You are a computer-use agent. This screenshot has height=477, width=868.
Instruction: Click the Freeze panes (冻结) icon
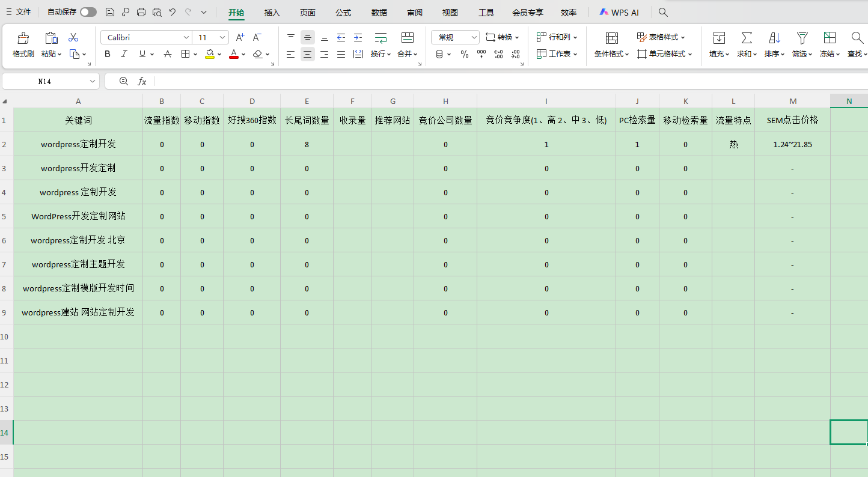tap(830, 38)
